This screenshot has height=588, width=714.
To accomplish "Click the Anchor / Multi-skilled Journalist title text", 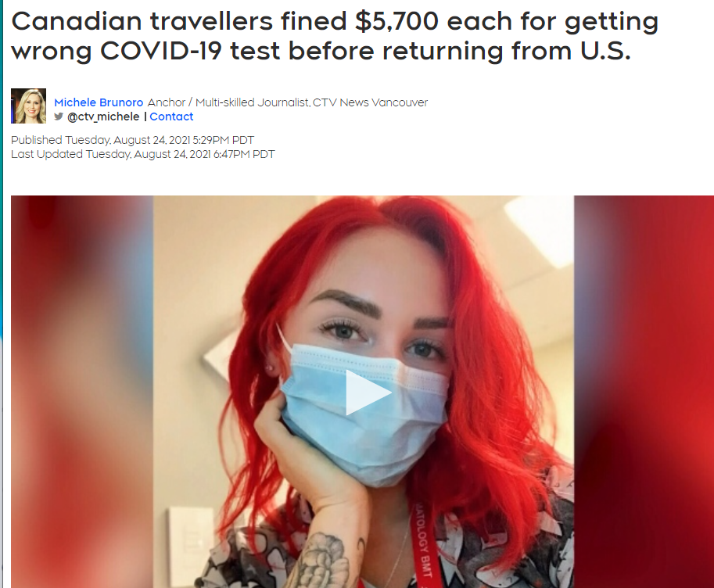I will (x=228, y=102).
